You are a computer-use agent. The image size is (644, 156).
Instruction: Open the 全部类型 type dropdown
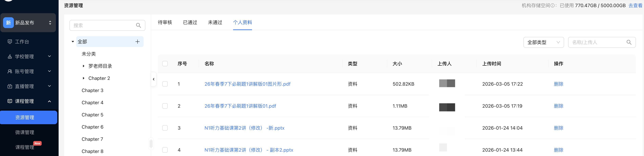tap(543, 42)
